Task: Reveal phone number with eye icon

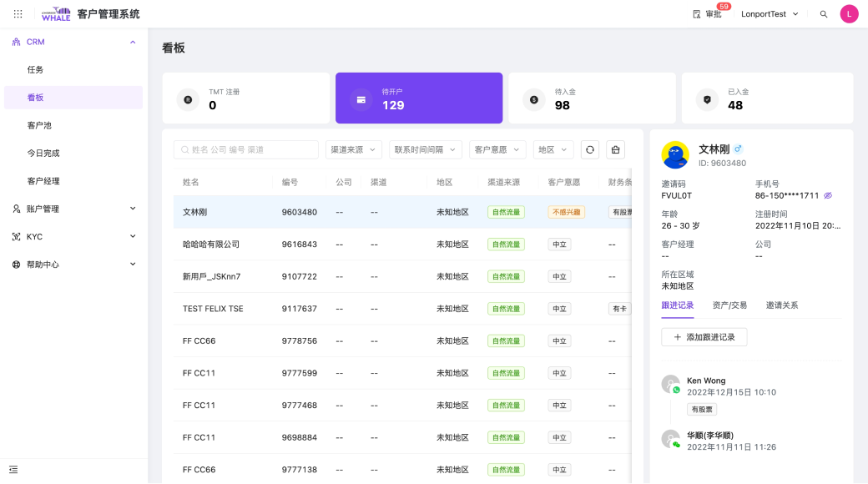Action: (x=828, y=195)
